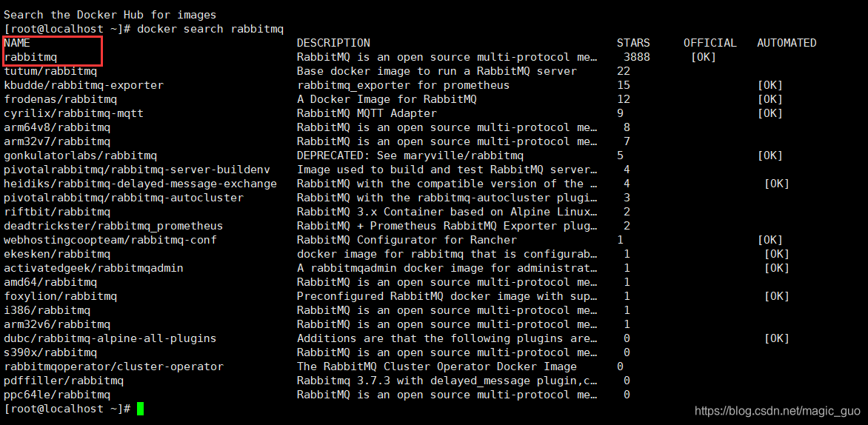Screen dimensions: 868x425
Task: Click 'The RabbitMQ Cluster Operator Docker Image' description
Action: tap(437, 367)
